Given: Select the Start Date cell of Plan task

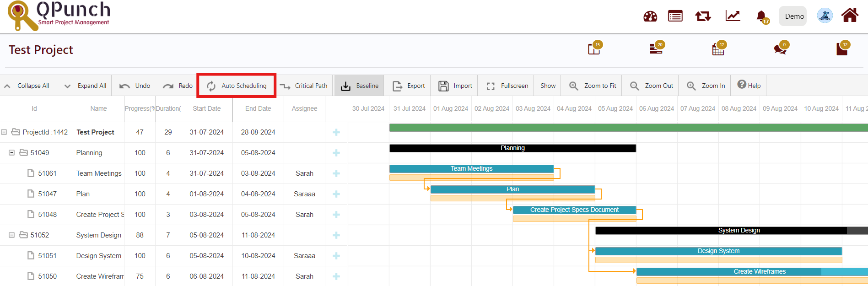Looking at the screenshot, I should (206, 194).
